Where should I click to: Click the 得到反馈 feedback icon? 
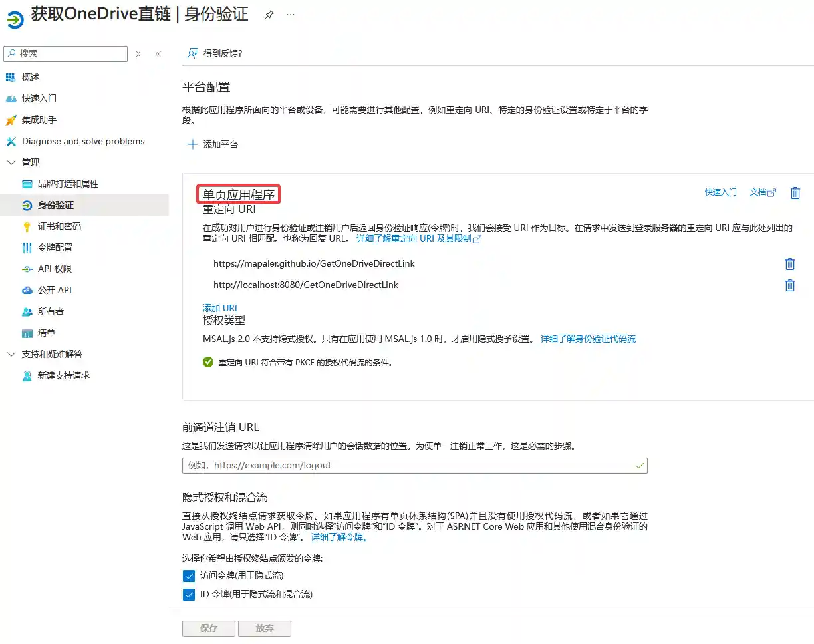tap(193, 53)
